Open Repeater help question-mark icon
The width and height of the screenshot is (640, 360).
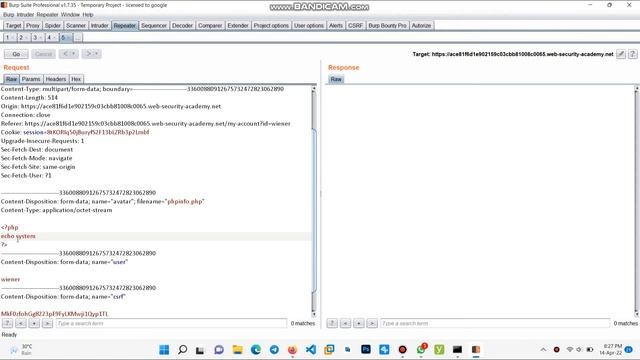click(x=632, y=54)
